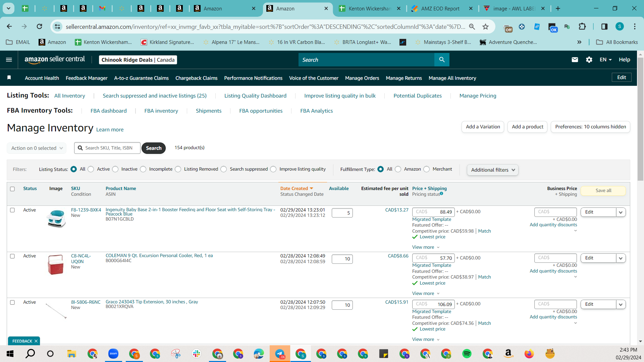
Task: Select Merchant fulfillment type radio
Action: [427, 169]
